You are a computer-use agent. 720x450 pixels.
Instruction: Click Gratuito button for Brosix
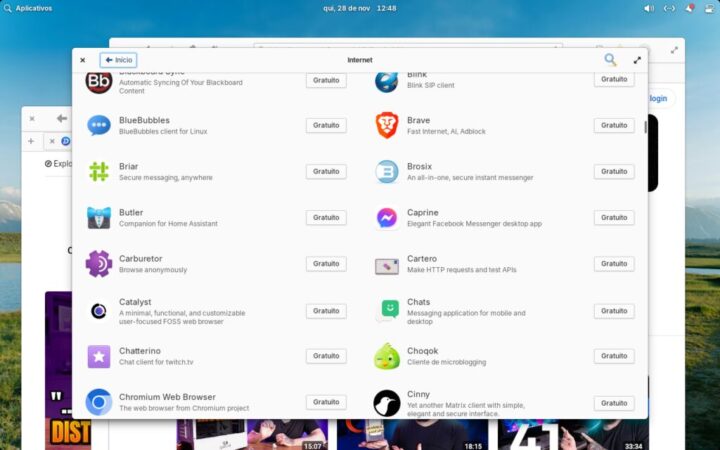(x=614, y=172)
